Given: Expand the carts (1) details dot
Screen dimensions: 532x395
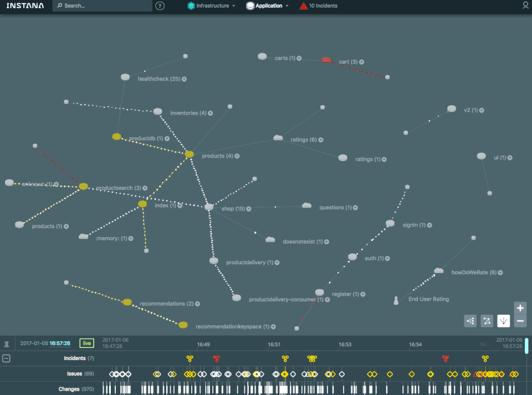Looking at the screenshot, I should point(299,58).
